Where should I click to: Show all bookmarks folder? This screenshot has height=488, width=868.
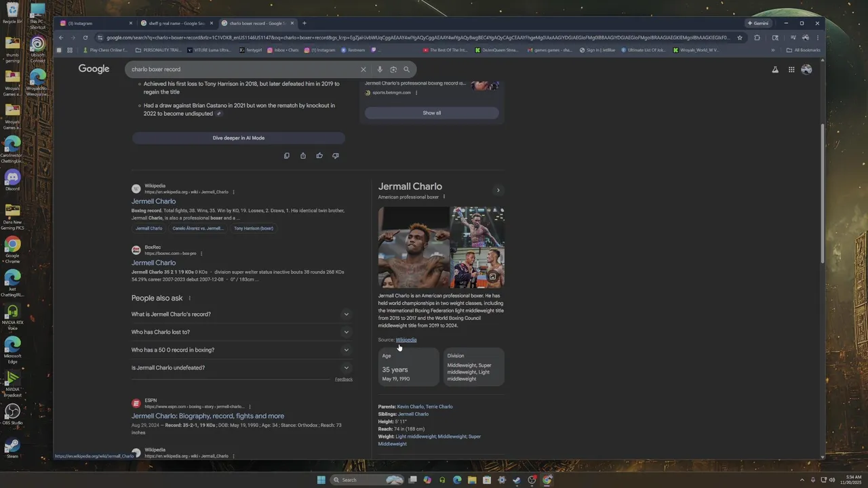[804, 50]
